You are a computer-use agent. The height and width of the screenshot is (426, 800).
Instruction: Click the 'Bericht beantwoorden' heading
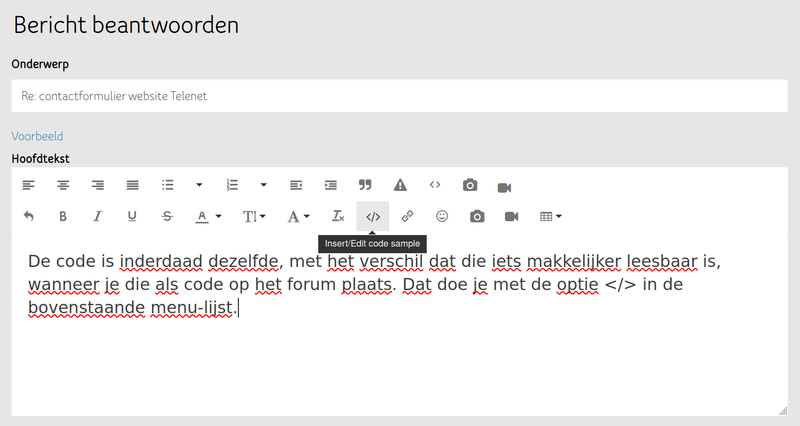(126, 25)
